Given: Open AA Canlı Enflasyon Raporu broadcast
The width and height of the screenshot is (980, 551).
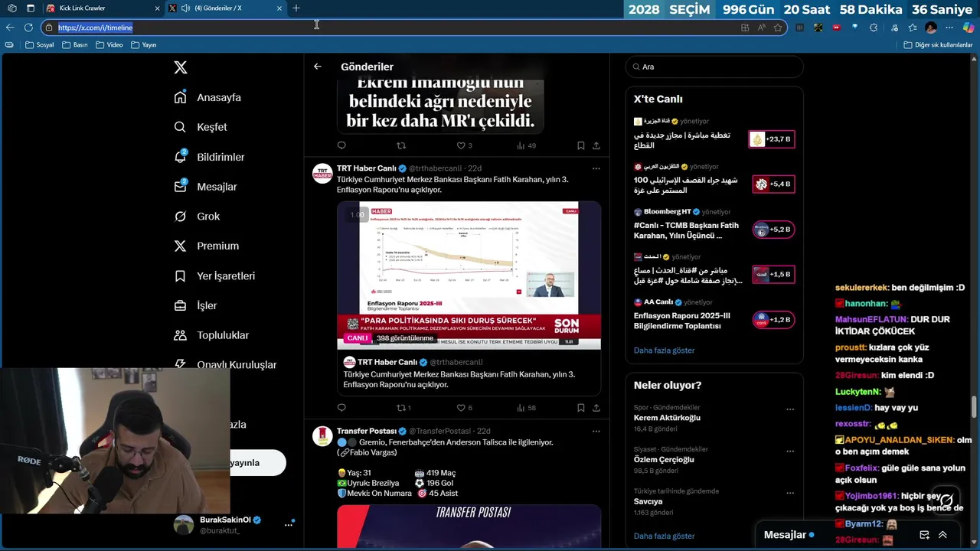Looking at the screenshot, I should tap(714, 315).
